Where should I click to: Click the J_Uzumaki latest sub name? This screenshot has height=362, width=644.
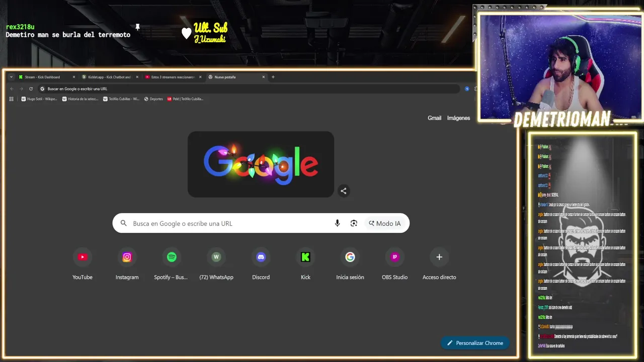210,39
